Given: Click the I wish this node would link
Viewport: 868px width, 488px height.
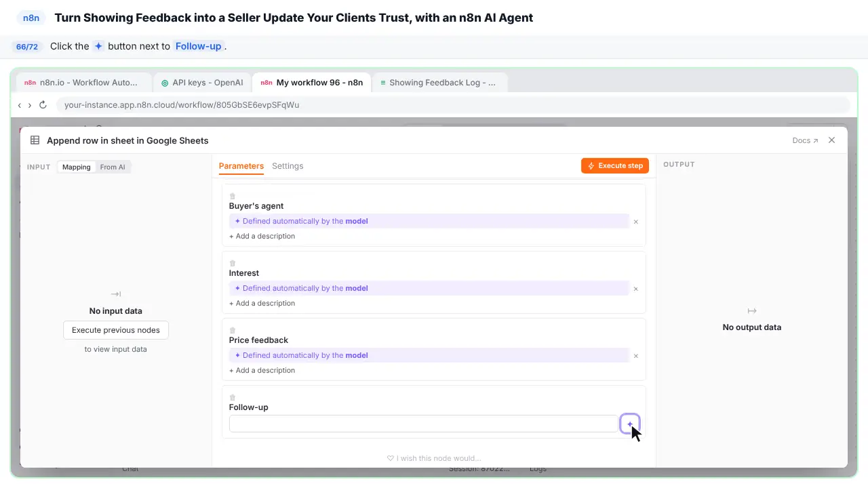Looking at the screenshot, I should pos(434,458).
